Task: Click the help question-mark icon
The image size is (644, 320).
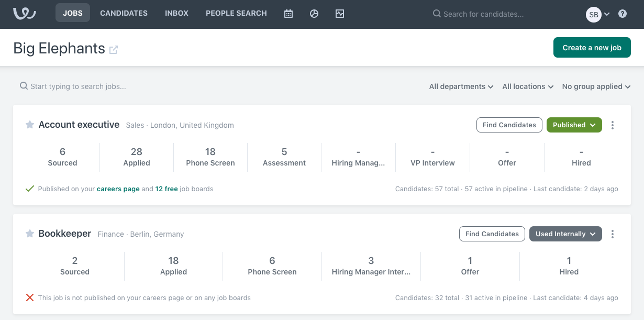Action: coord(623,13)
